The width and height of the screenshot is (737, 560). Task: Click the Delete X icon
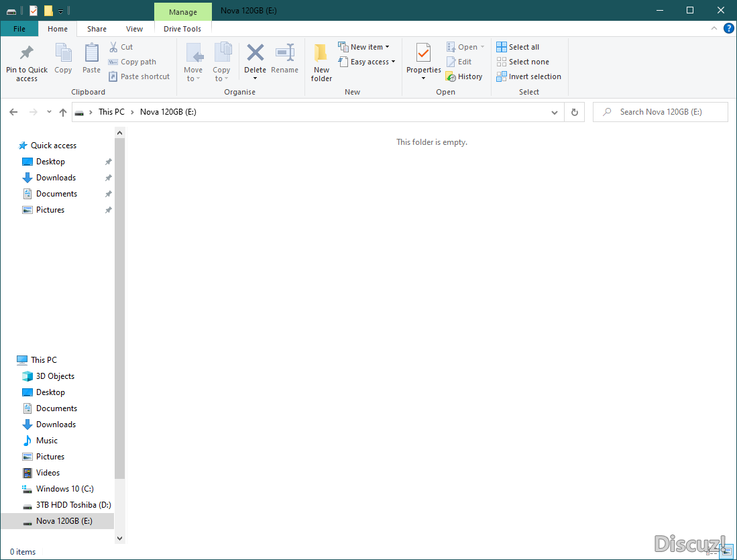(x=256, y=52)
